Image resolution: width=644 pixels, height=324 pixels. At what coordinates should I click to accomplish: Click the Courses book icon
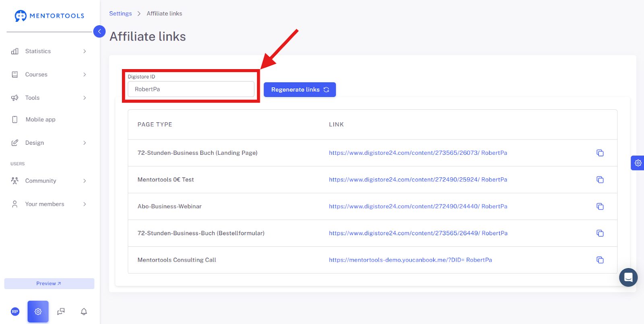tap(15, 74)
